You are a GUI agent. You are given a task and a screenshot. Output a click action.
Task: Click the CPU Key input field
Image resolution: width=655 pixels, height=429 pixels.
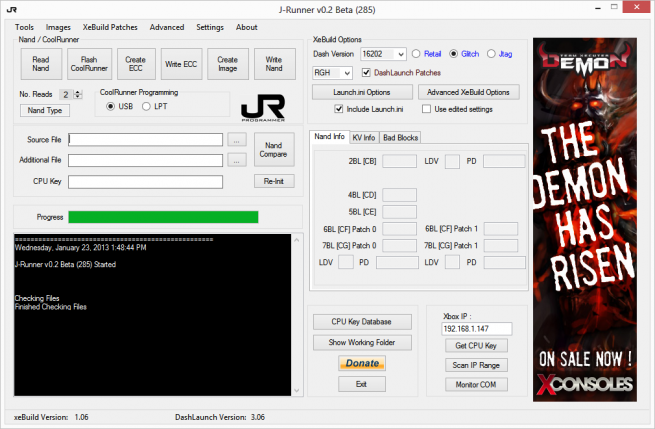point(146,181)
